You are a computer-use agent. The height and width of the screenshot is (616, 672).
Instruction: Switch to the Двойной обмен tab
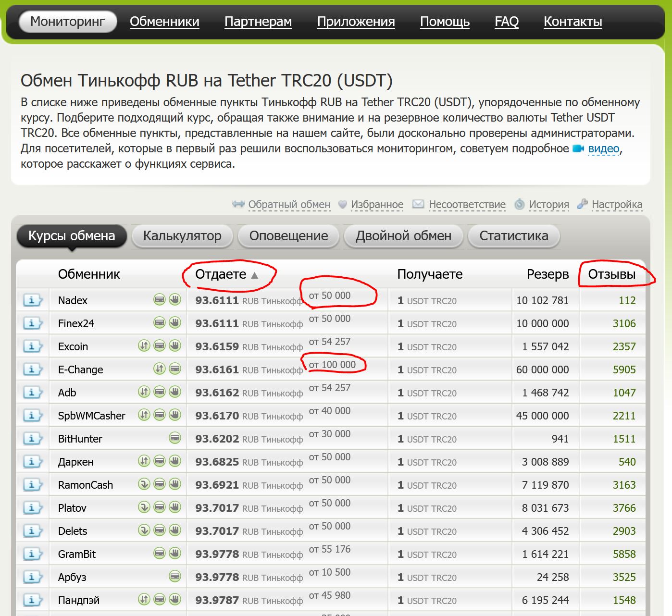click(x=403, y=236)
